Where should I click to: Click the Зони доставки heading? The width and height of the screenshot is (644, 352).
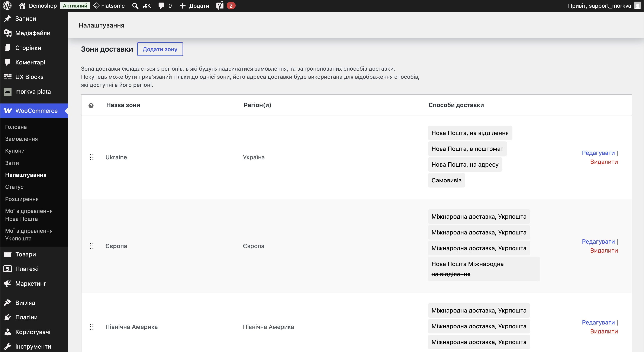tap(107, 49)
